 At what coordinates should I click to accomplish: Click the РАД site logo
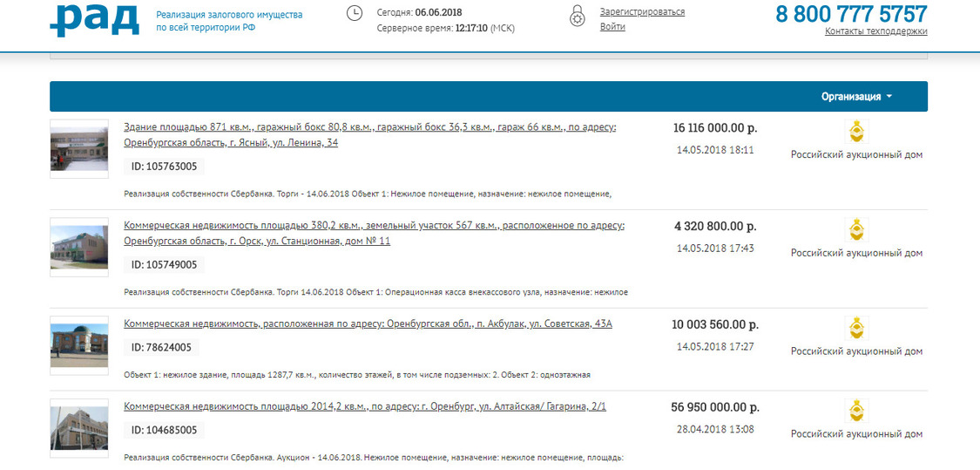[x=94, y=19]
